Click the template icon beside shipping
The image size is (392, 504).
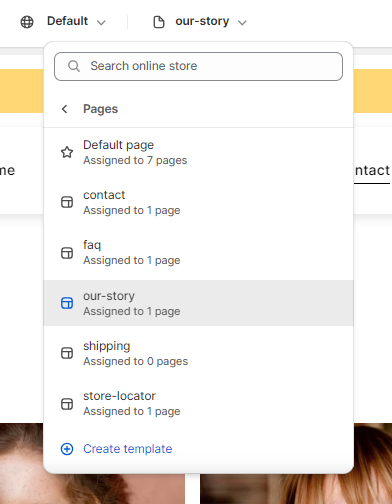click(67, 353)
